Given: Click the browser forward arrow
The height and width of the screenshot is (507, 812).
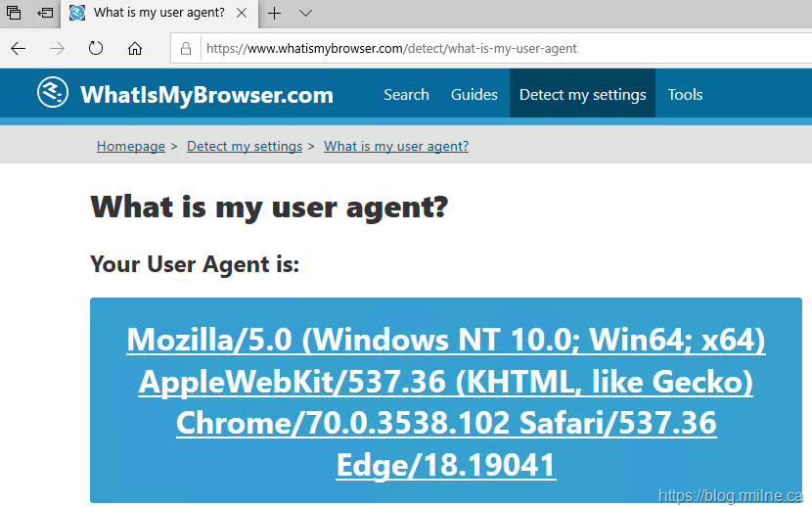Looking at the screenshot, I should click(57, 48).
